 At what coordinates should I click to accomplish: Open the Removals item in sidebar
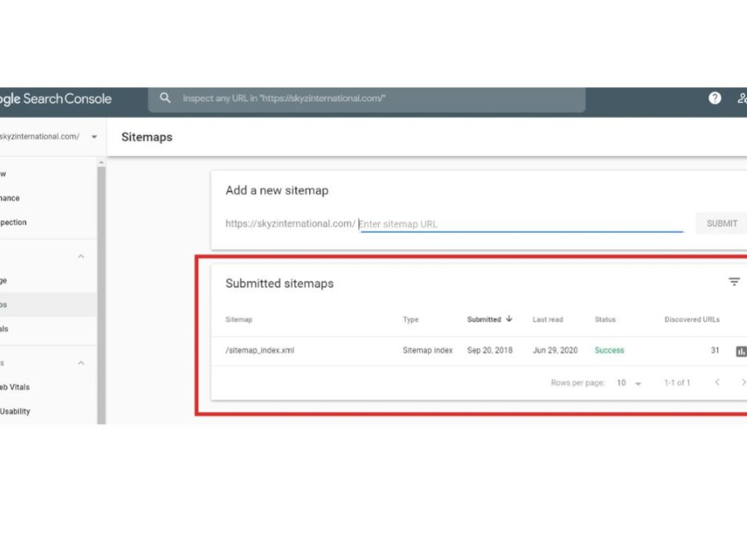coord(48,329)
